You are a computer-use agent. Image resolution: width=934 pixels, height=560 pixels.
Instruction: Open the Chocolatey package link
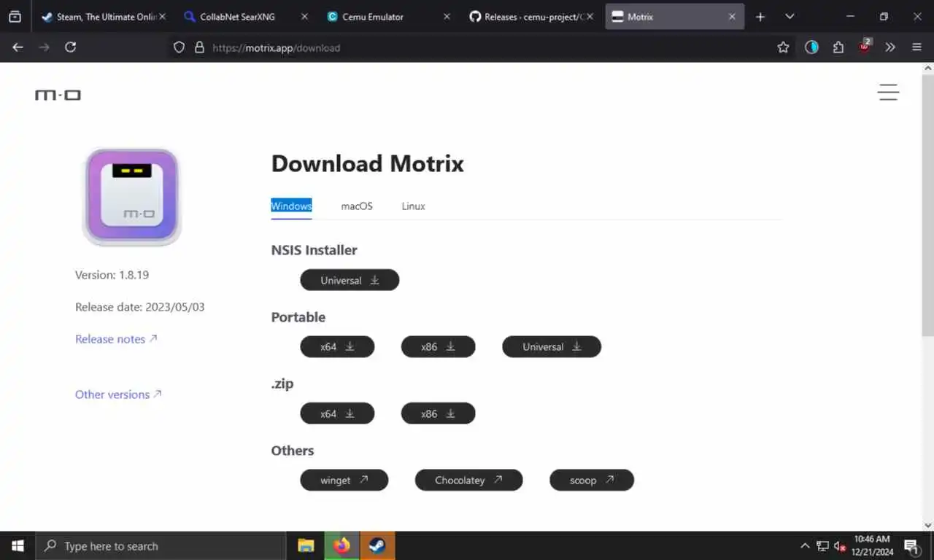(468, 480)
